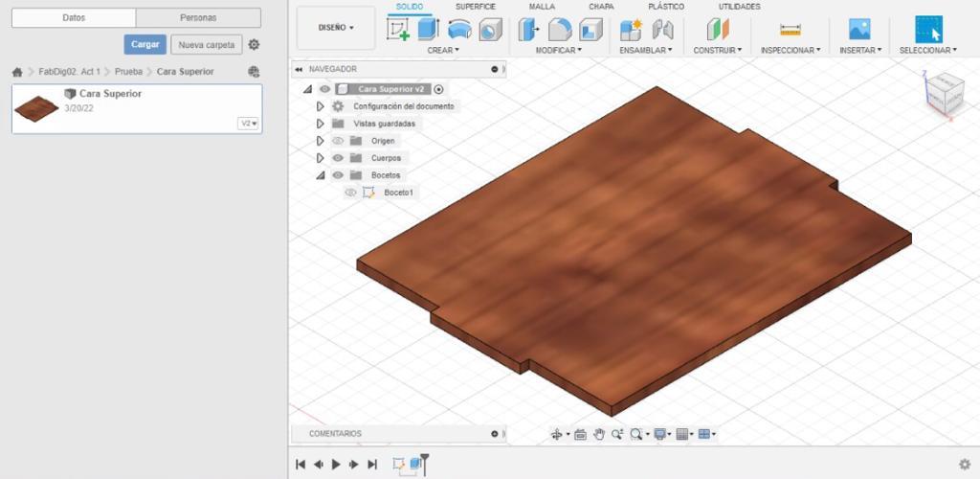Select the Revolve tool icon

pyautogui.click(x=459, y=30)
